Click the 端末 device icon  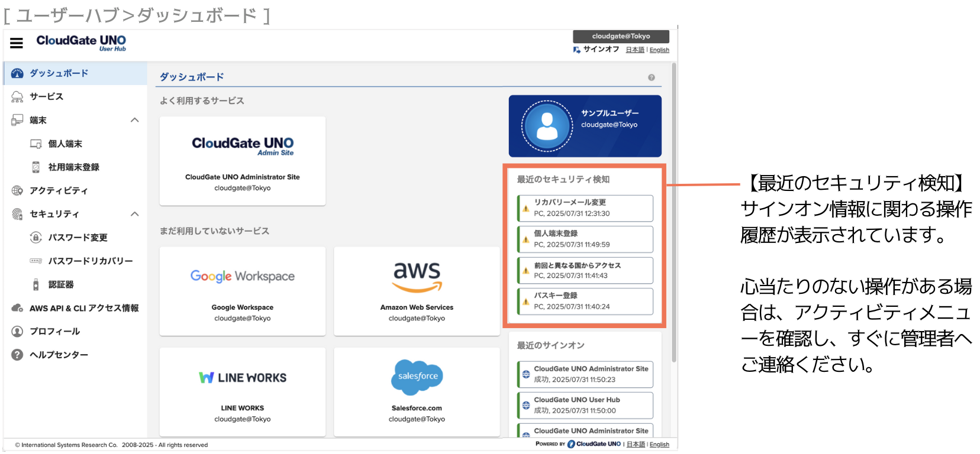[17, 120]
